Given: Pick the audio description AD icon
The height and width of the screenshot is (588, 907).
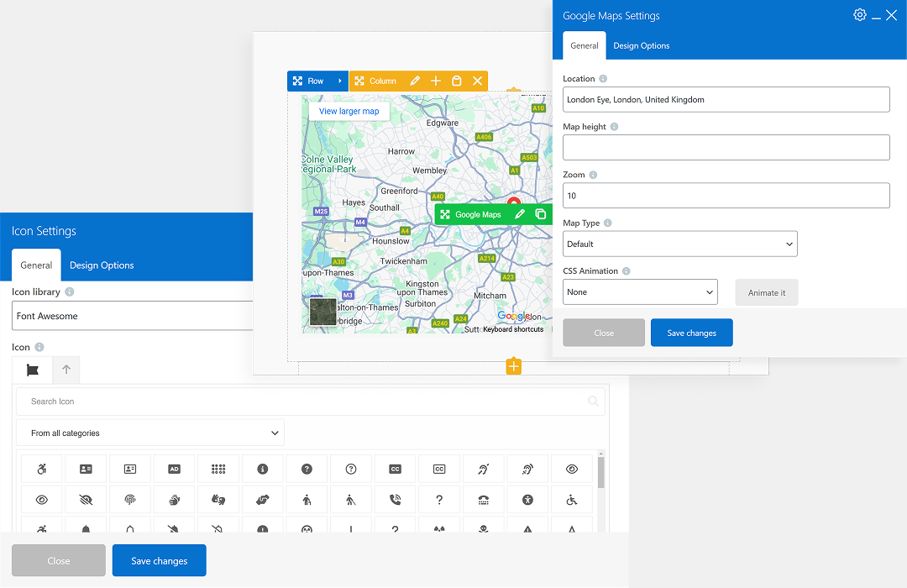Looking at the screenshot, I should pos(175,469).
